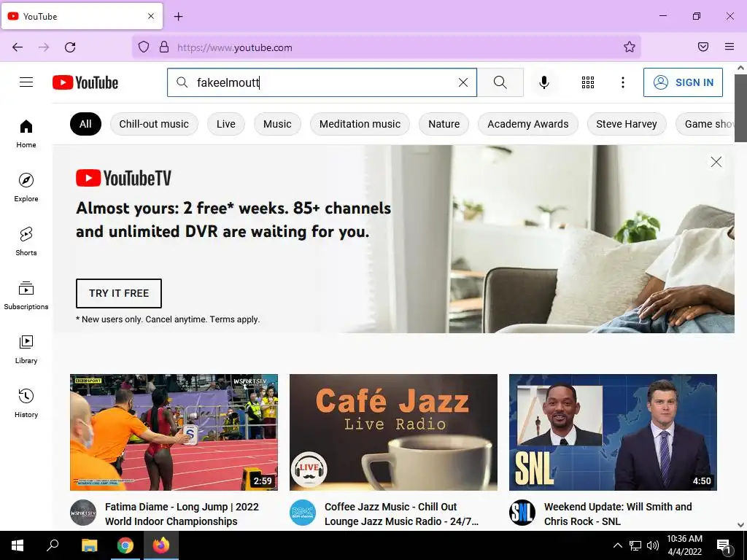The image size is (747, 560).
Task: Click the SIGN IN button
Action: (683, 82)
